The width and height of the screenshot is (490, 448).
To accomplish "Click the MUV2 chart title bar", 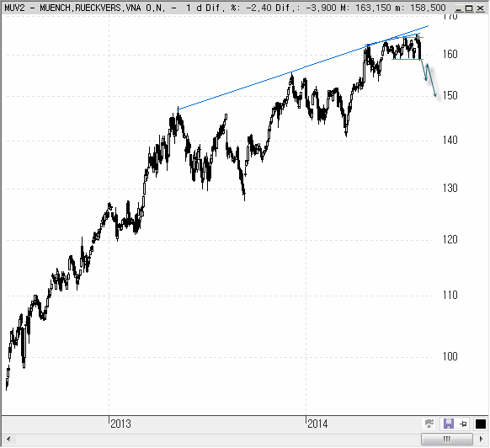I will click(x=225, y=8).
